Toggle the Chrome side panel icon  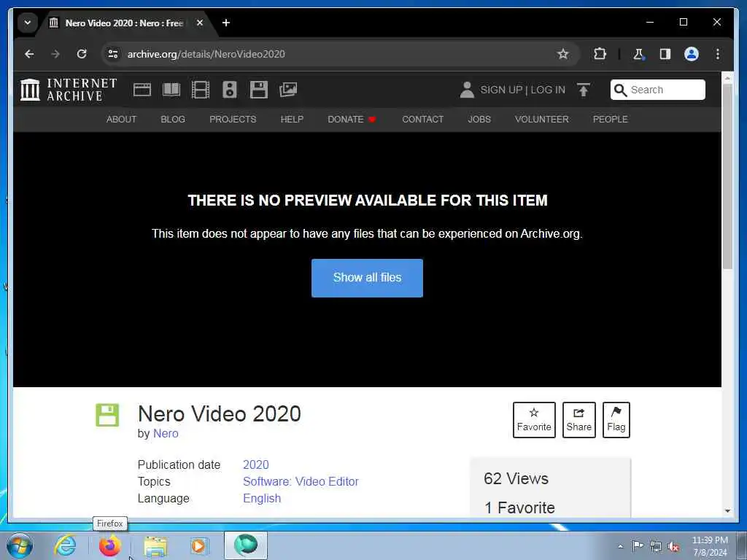pos(665,54)
